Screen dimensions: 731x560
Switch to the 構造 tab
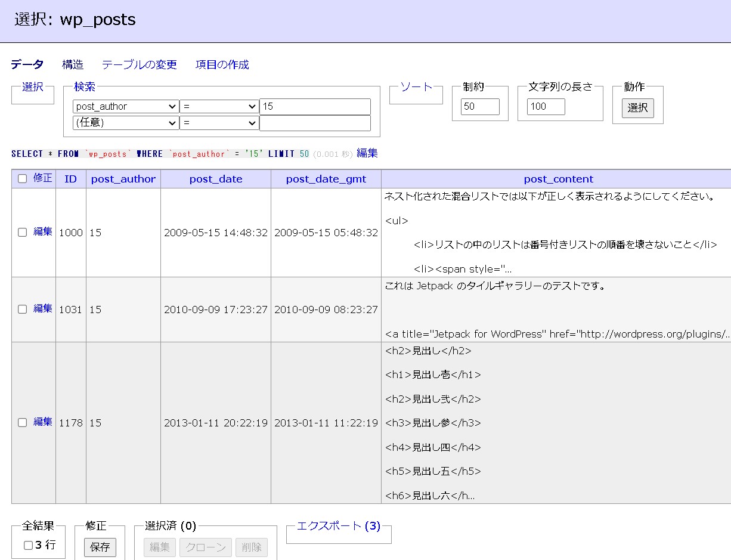tap(72, 64)
